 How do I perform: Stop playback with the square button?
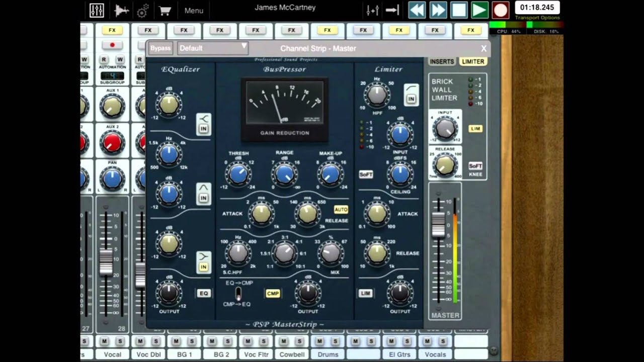459,10
